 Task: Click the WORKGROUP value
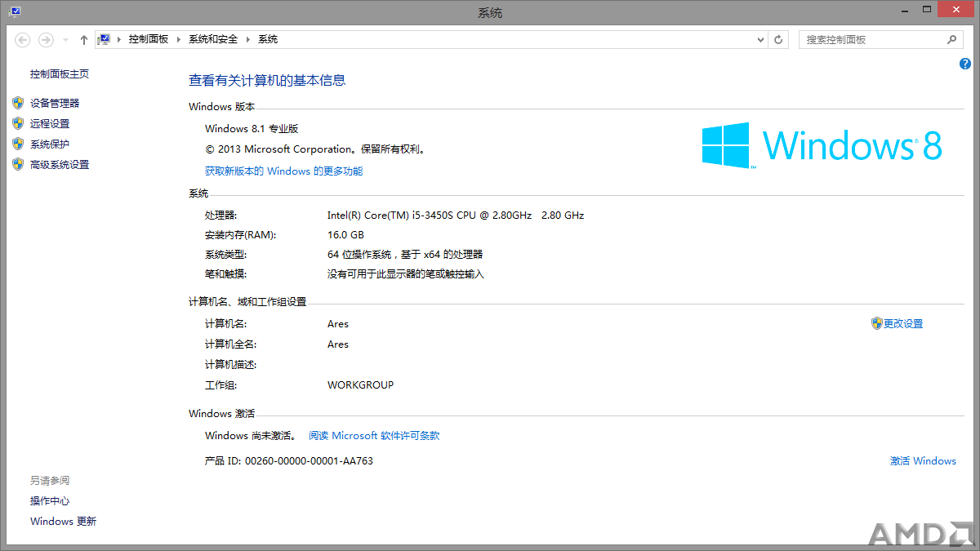pos(360,385)
